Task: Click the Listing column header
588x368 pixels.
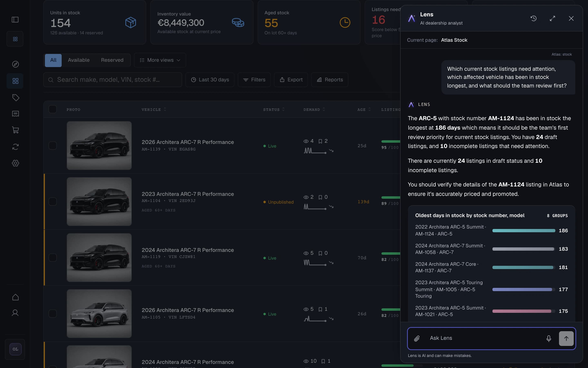Action: coord(391,110)
